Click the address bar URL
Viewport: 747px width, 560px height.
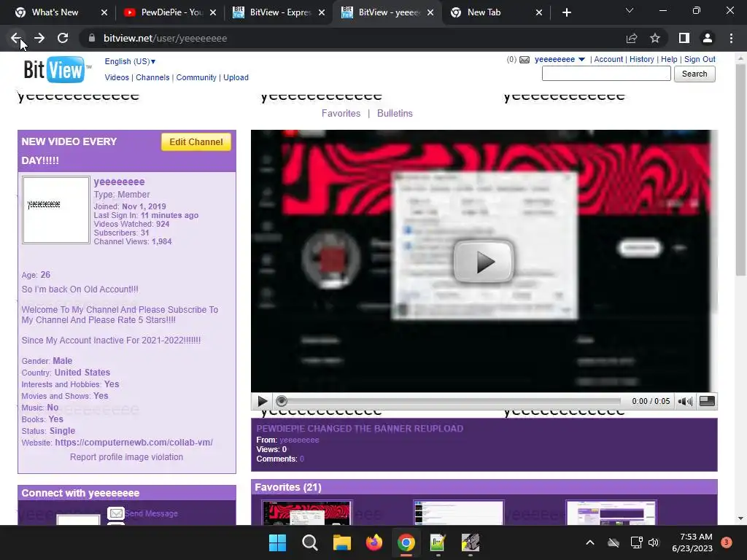click(x=166, y=38)
